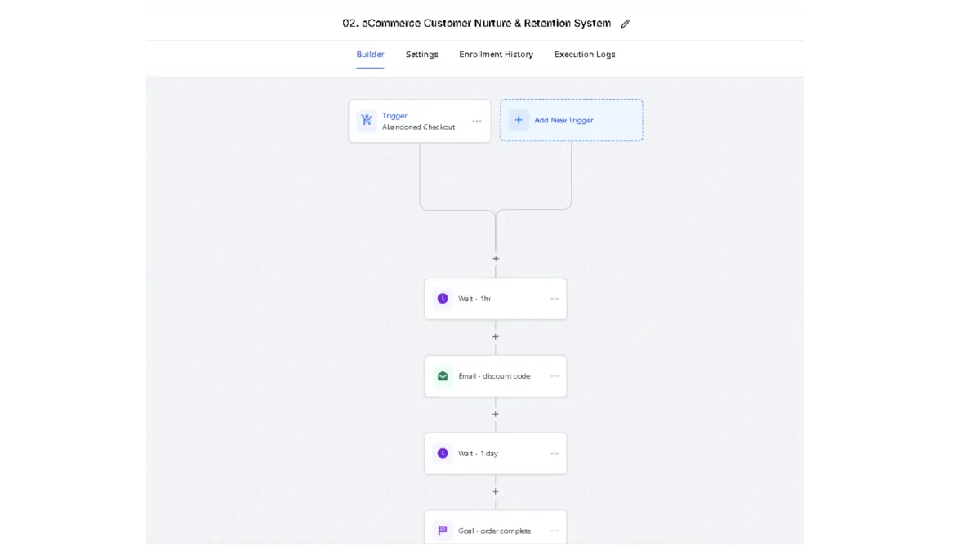Click the pencil icon to rename workflow
The height and width of the screenshot is (551, 980).
[x=626, y=24]
